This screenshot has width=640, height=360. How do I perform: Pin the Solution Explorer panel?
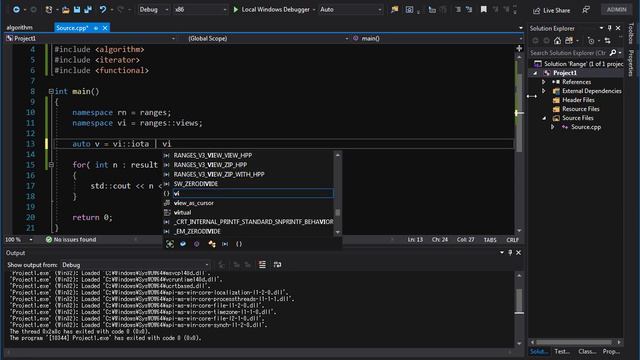(x=609, y=28)
